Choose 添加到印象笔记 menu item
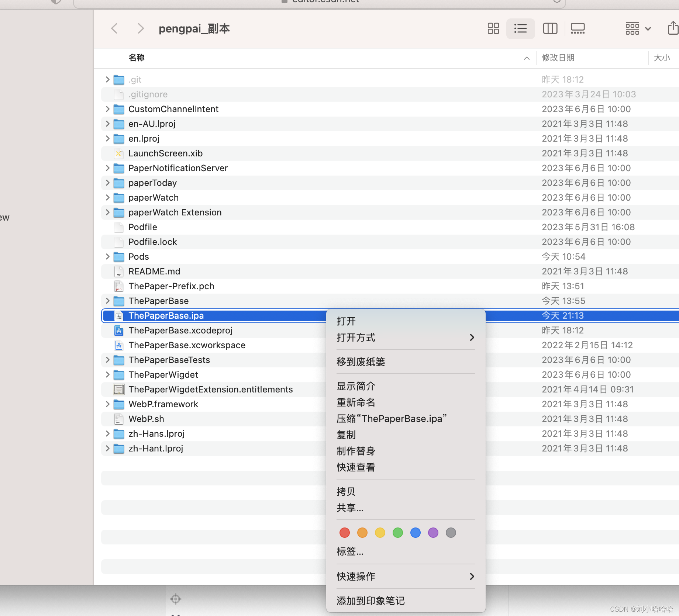 pos(406,601)
